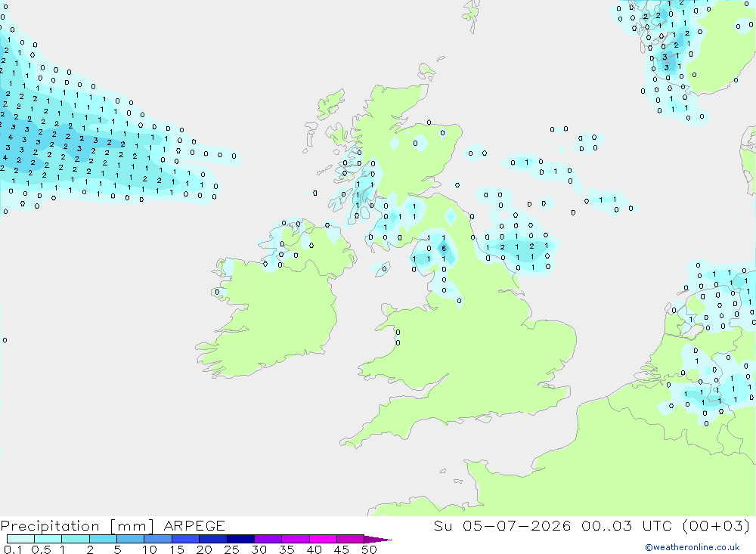Select the '35' legend scale label

pyautogui.click(x=287, y=549)
